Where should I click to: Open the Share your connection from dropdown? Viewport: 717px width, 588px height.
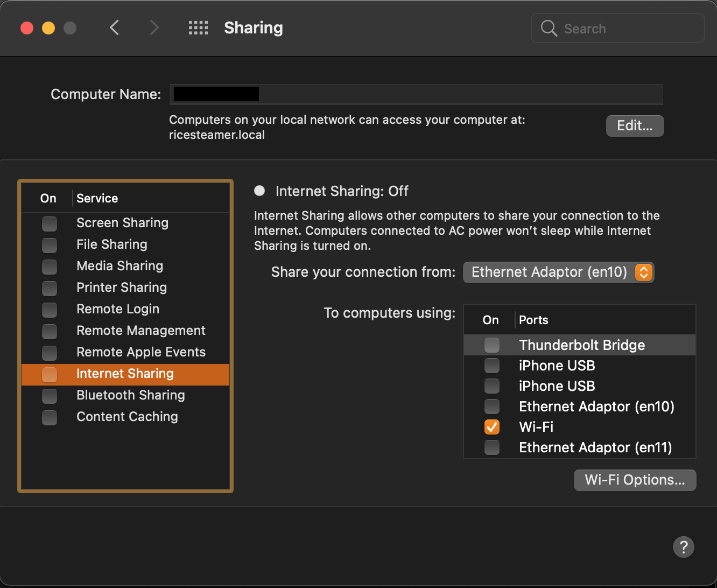click(x=558, y=272)
